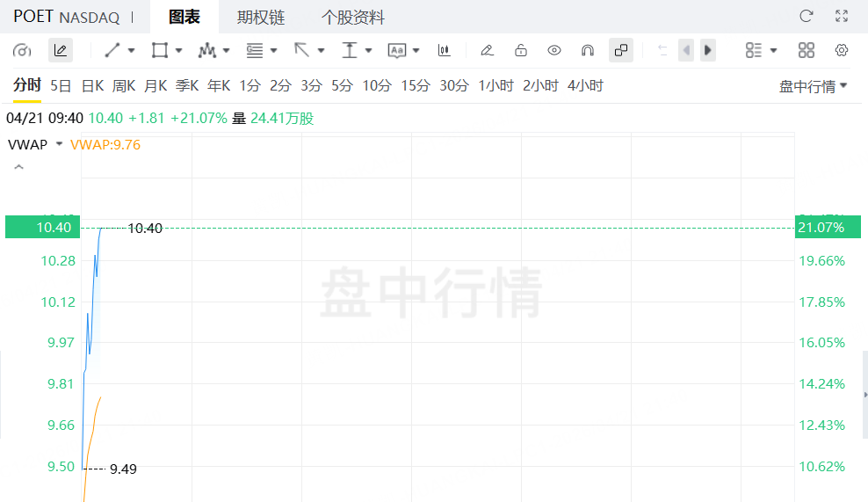Open chart settings gear icon

pos(842,50)
